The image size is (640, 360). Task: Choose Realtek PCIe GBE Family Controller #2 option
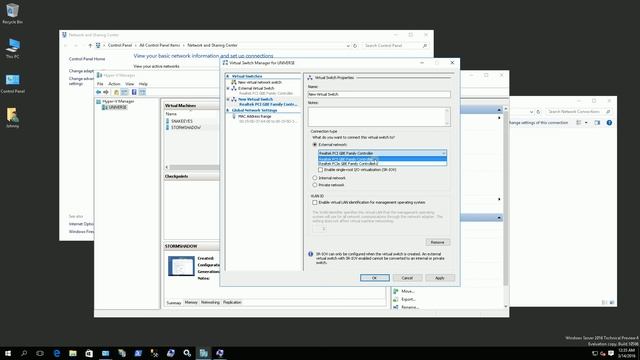click(x=382, y=163)
